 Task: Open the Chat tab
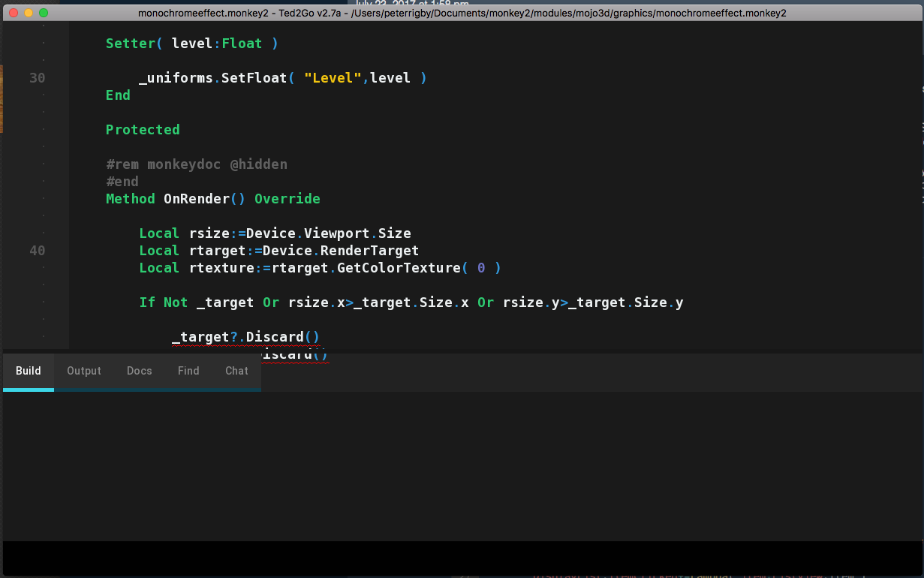(x=236, y=371)
